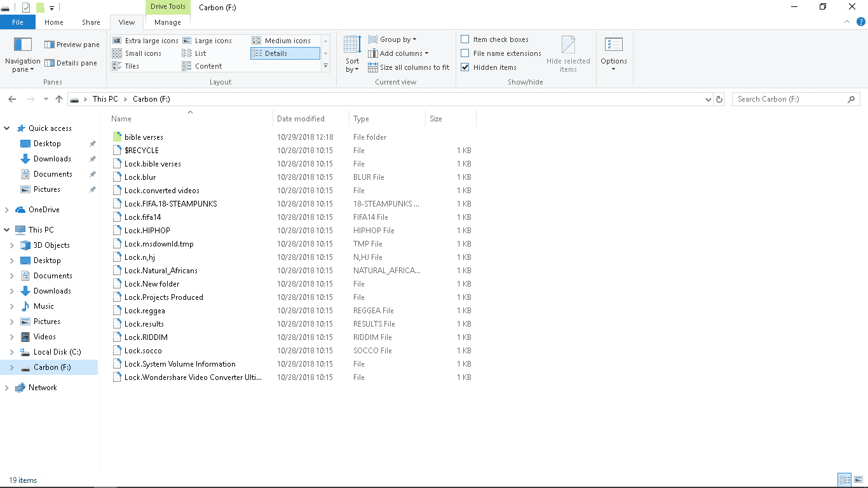Image resolution: width=868 pixels, height=488 pixels.
Task: Open folder Options
Action: [614, 54]
